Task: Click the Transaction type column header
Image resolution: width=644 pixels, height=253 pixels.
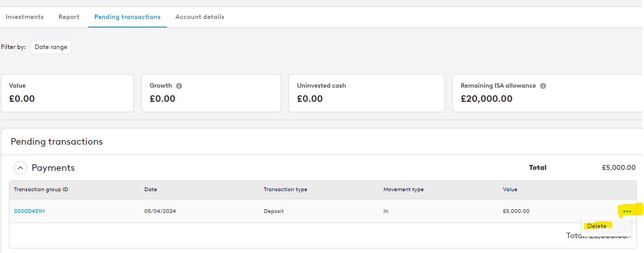Action: click(286, 189)
